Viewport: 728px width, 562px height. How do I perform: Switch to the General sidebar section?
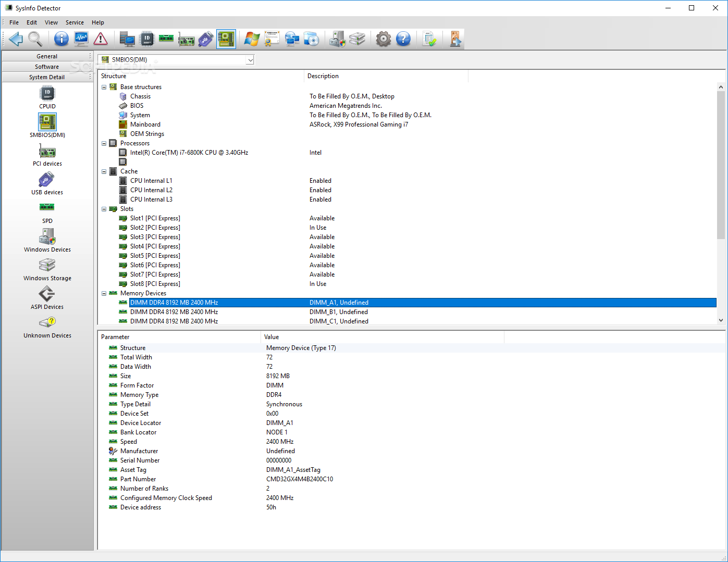(x=47, y=56)
